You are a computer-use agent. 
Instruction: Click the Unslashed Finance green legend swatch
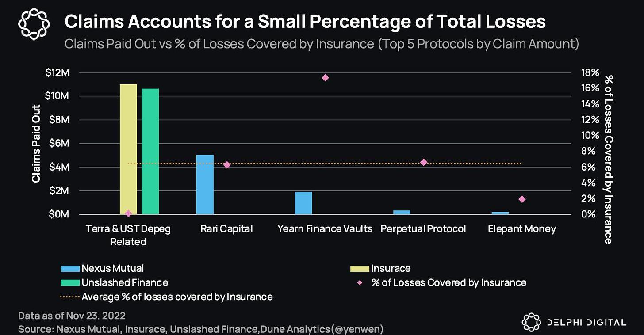[x=70, y=282]
